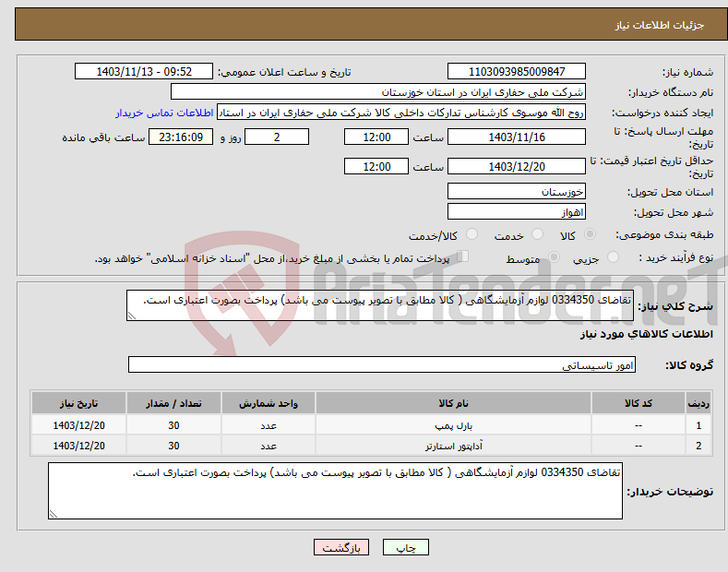Click quantity 30 in آداپتور استارتر row
This screenshot has width=728, height=572.
pos(173,446)
